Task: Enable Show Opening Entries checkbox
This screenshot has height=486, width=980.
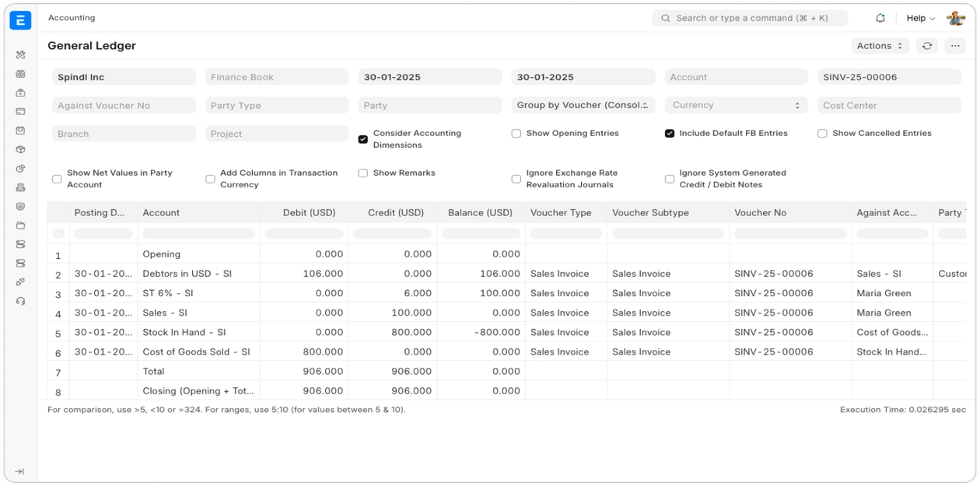Action: coord(516,134)
